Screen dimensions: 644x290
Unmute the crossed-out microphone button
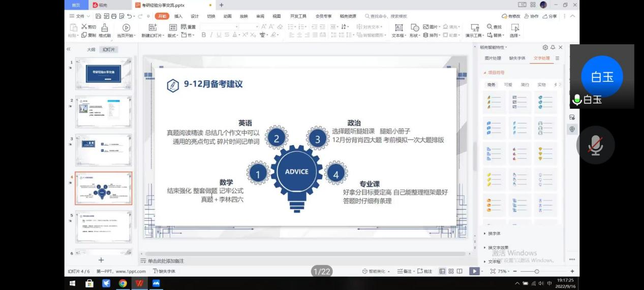click(595, 145)
